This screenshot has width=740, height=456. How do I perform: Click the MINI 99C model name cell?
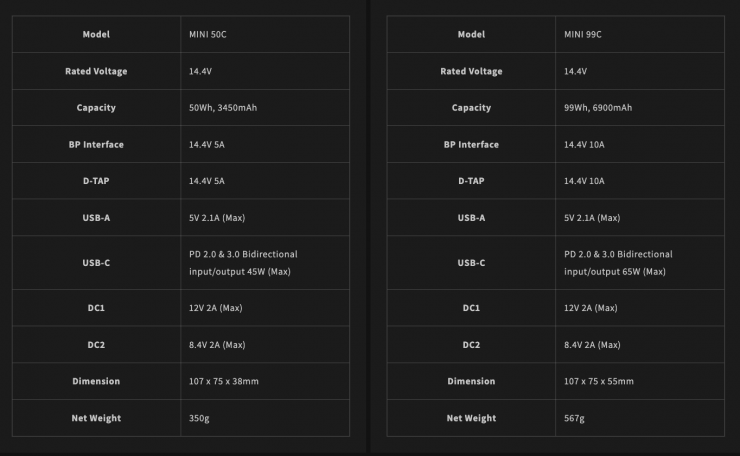click(583, 35)
